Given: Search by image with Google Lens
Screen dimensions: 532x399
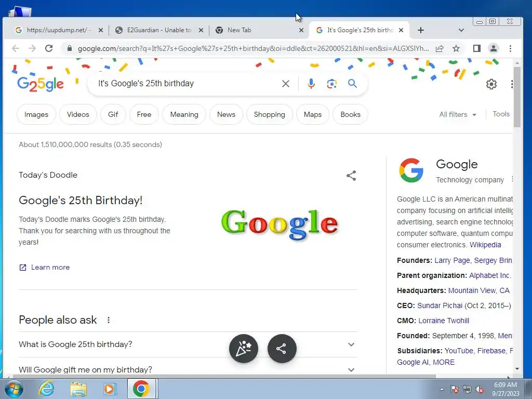Looking at the screenshot, I should click(332, 84).
